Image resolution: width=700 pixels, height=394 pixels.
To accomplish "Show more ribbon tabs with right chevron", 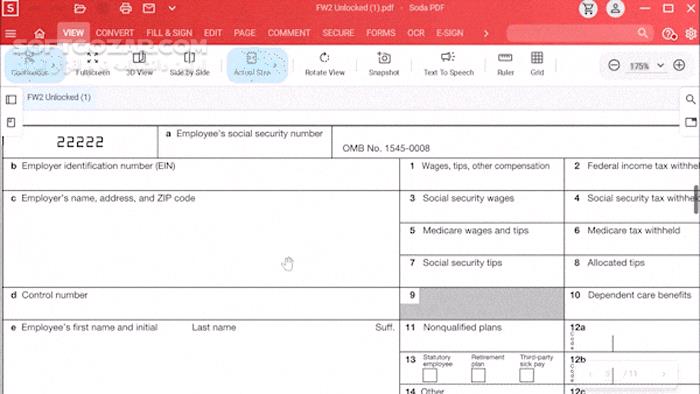I will [x=486, y=33].
